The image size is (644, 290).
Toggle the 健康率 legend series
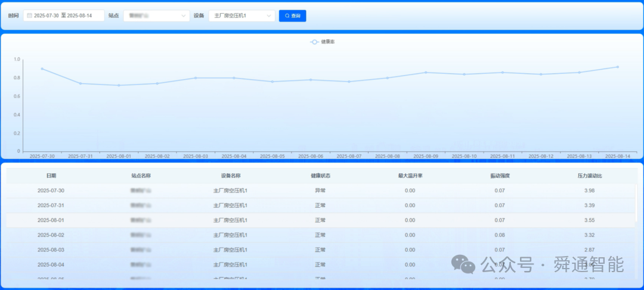(x=323, y=42)
